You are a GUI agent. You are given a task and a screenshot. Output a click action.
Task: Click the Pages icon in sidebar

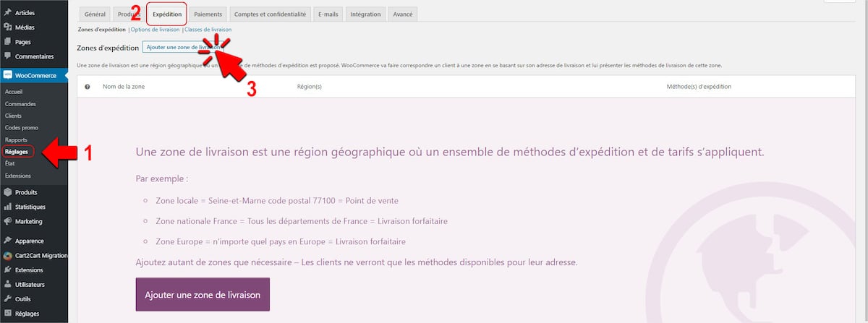(7, 42)
